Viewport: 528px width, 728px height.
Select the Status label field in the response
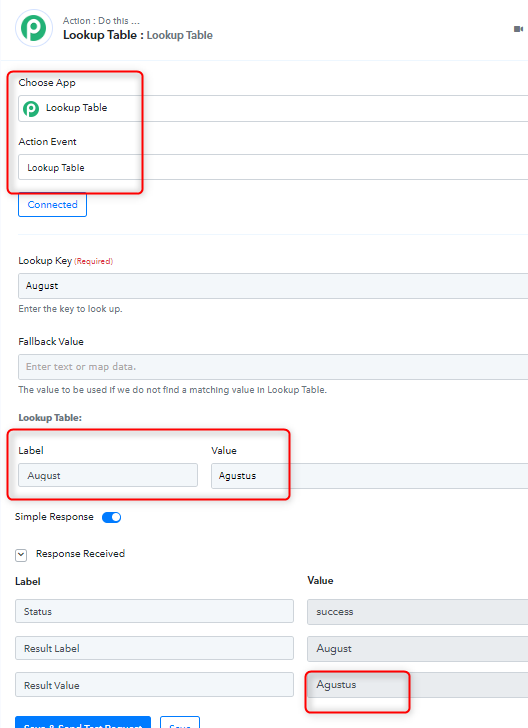[x=154, y=611]
